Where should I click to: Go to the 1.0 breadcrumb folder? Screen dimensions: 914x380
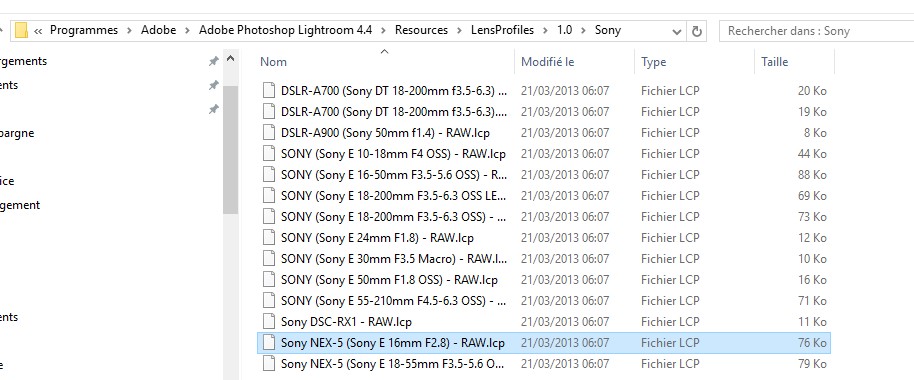pyautogui.click(x=564, y=30)
